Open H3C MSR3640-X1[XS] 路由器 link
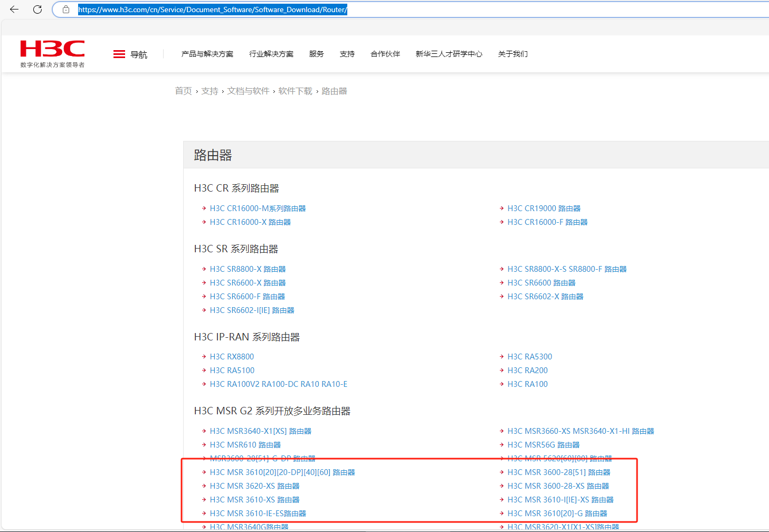 [261, 431]
